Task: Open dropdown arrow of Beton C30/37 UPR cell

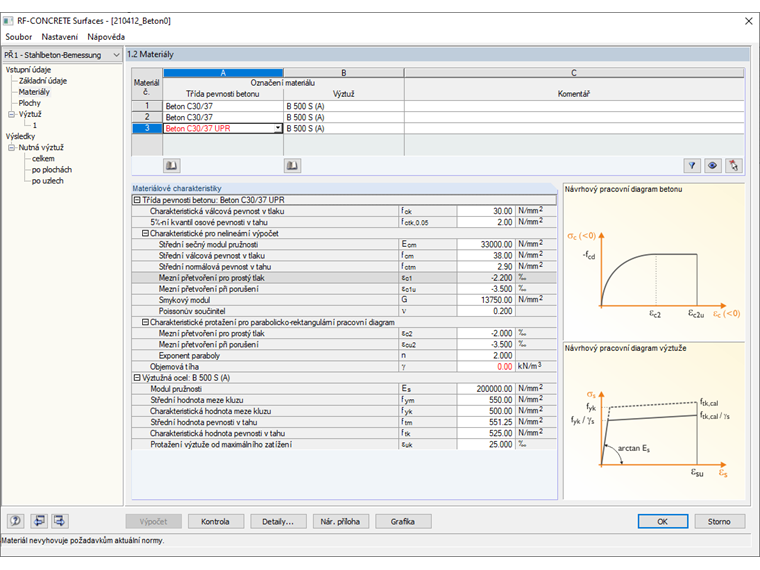Action: (x=278, y=128)
